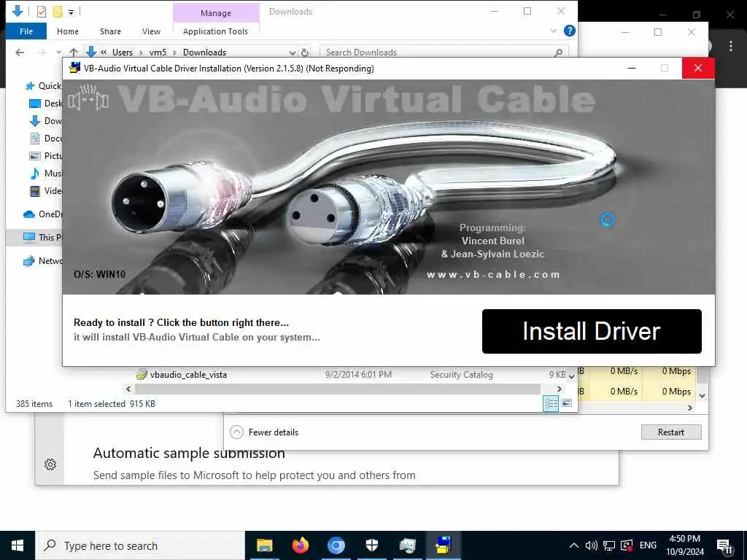Select Downloads in navigation pane
The width and height of the screenshot is (747, 560).
(x=46, y=121)
